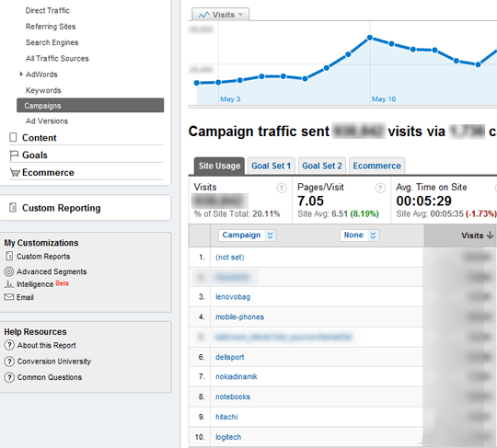Image resolution: width=497 pixels, height=448 pixels.
Task: Click the Pages/Visit value 7.05
Action: coord(310,201)
